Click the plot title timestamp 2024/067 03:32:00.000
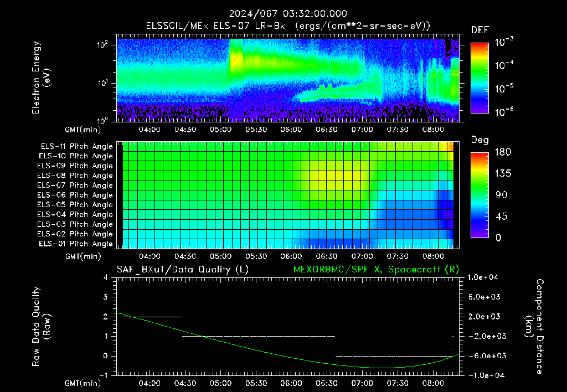Image resolution: width=567 pixels, height=392 pixels. point(288,14)
